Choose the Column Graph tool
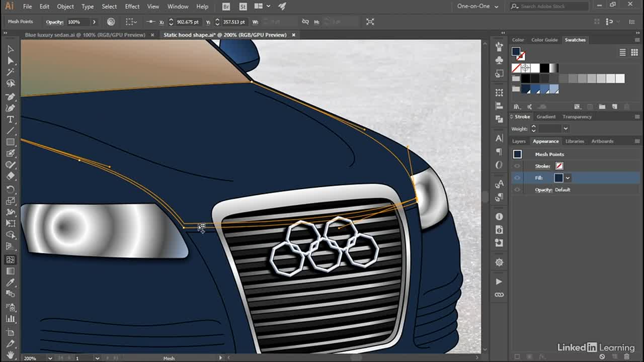 [10, 319]
